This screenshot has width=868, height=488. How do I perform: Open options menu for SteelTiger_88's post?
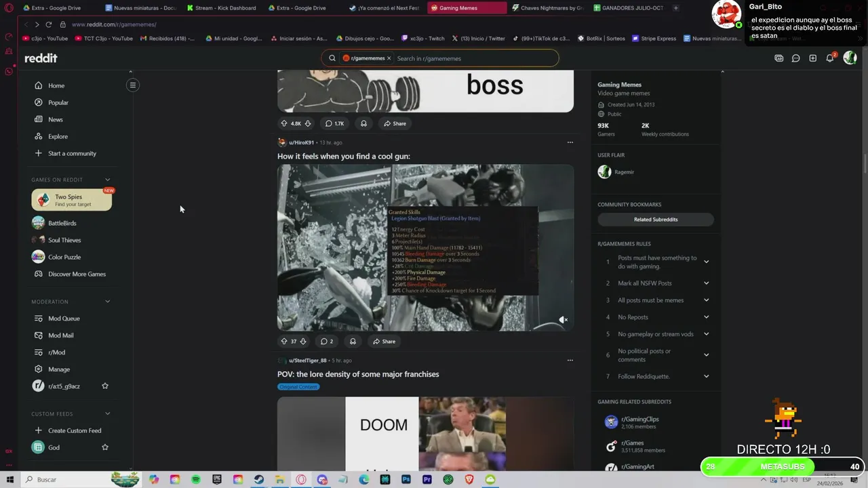point(570,361)
